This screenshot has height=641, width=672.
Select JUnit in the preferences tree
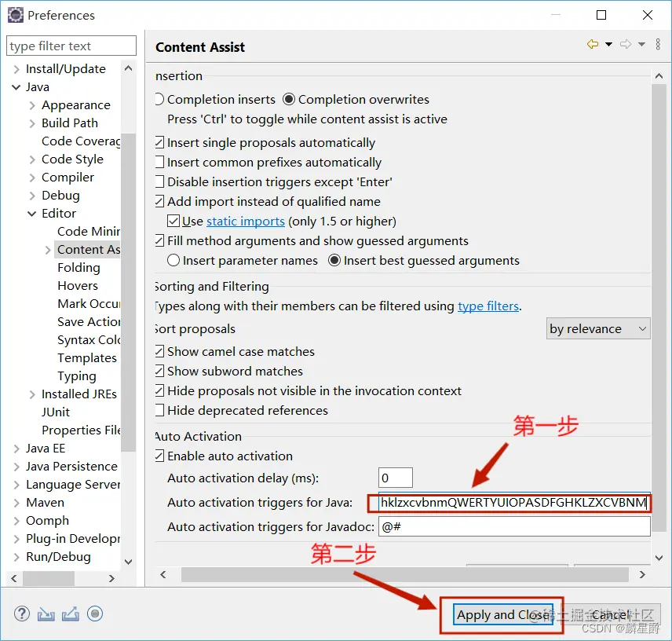click(56, 412)
